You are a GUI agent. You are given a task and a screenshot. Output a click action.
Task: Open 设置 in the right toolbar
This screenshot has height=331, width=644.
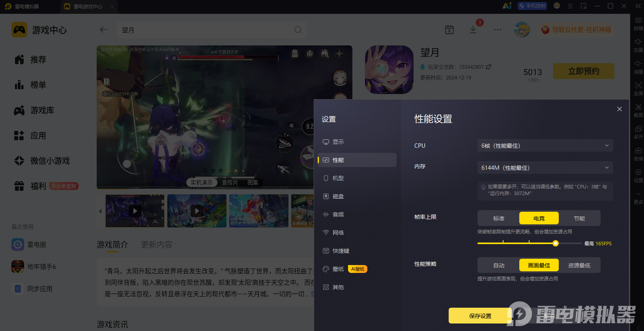tap(638, 175)
